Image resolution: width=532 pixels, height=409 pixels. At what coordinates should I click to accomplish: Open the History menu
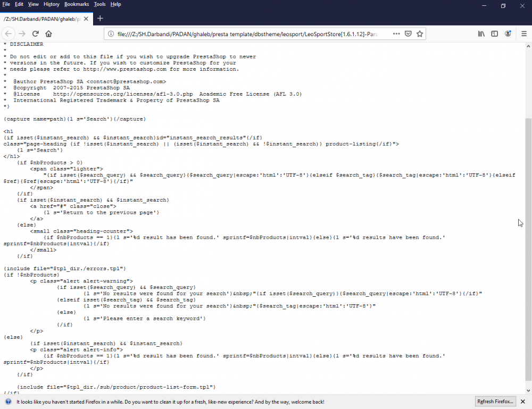pos(51,4)
